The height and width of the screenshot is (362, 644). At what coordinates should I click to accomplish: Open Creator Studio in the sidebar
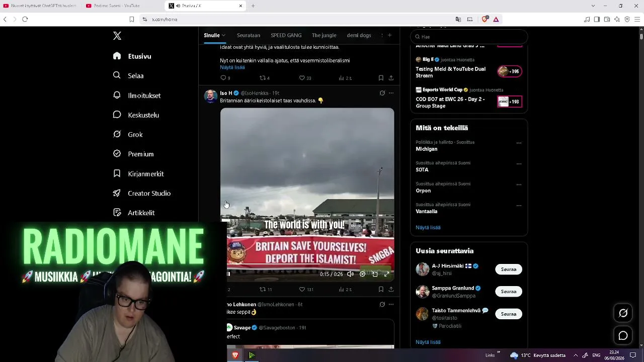(142, 193)
